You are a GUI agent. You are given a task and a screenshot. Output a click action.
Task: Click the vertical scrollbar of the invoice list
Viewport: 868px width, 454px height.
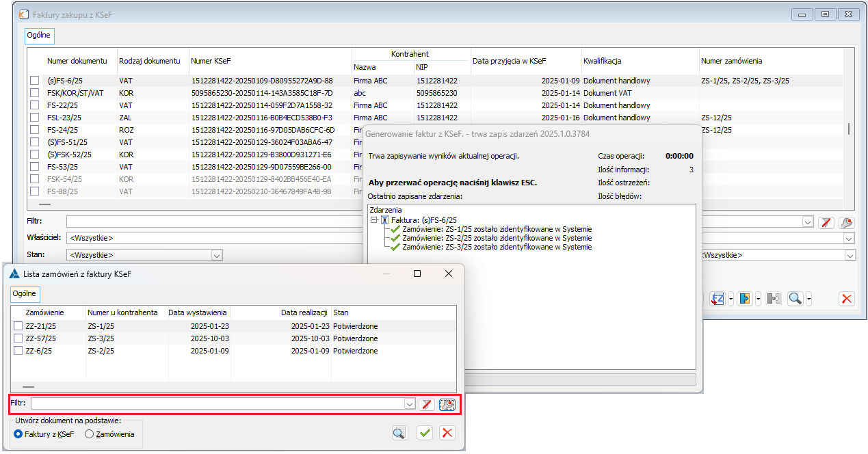click(849, 129)
